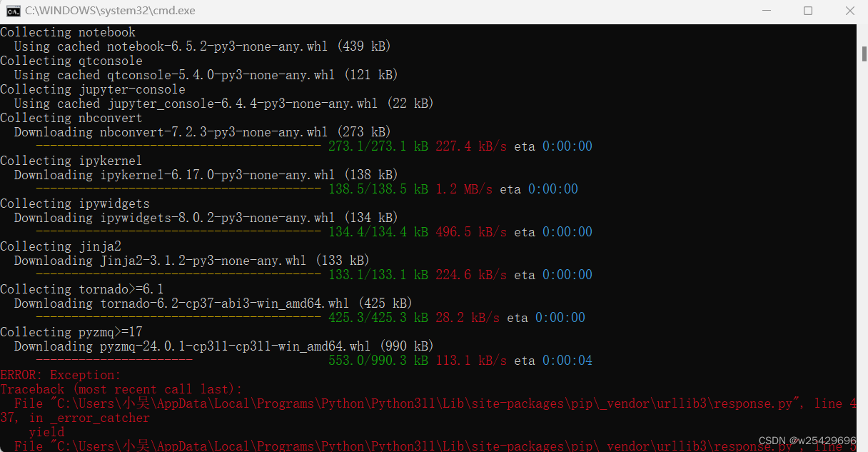Click the yield statement in the traceback
The width and height of the screenshot is (868, 452).
46,431
